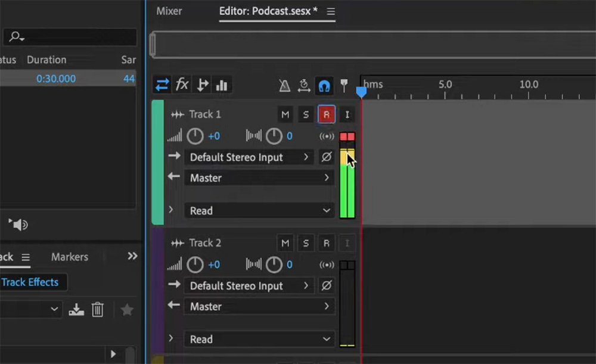Switch to the Mixer tab
Viewport: 596px width, 364px height.
[x=169, y=11]
